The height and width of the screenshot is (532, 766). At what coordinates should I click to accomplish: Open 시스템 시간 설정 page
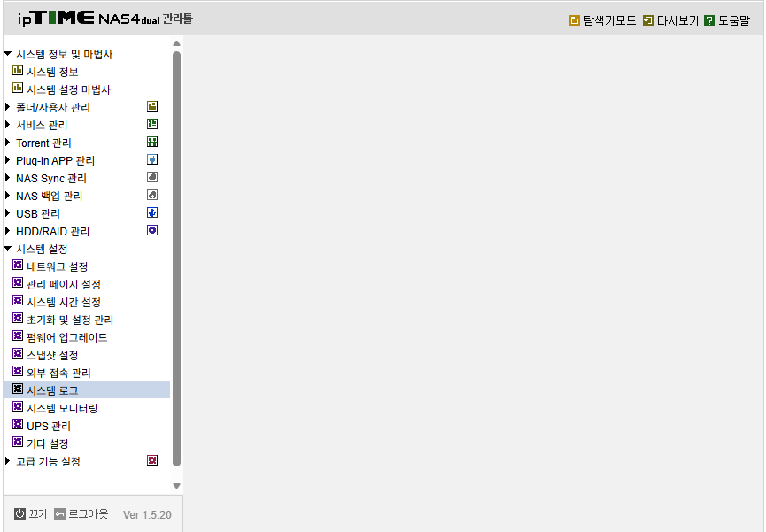64,303
